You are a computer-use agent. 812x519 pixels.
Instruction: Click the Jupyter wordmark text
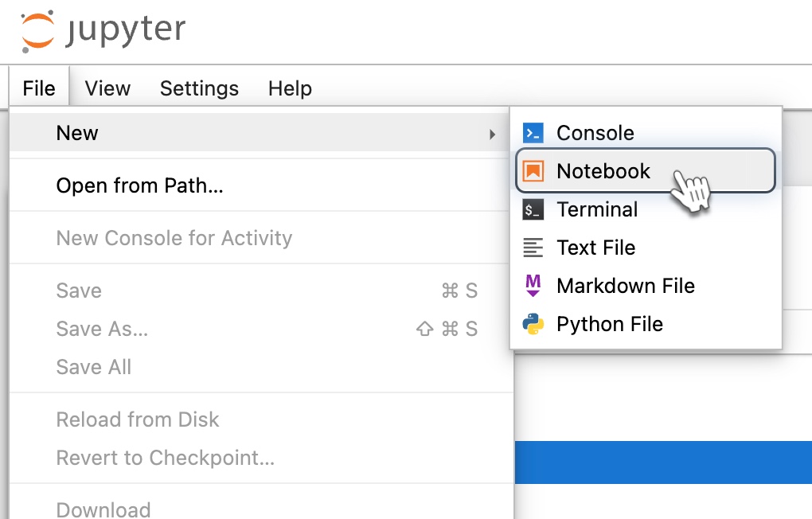click(x=125, y=30)
